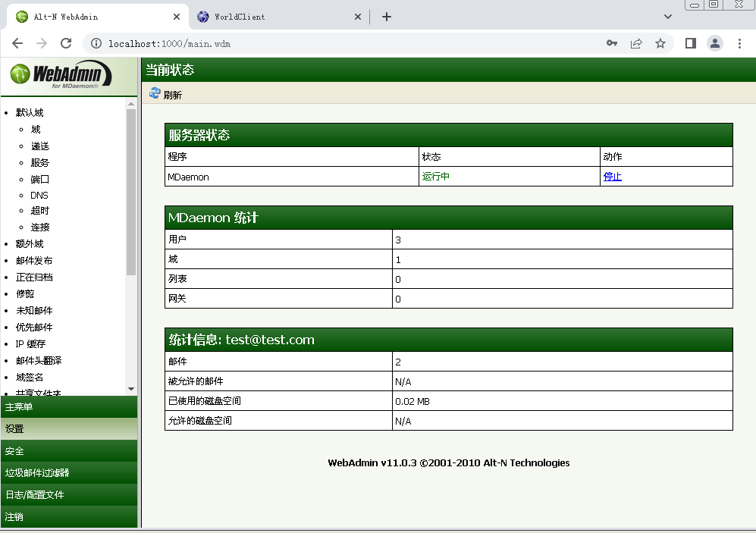This screenshot has height=533, width=756.
Task: Click the WebAdmin v11.0.3 footer text
Action: point(448,462)
